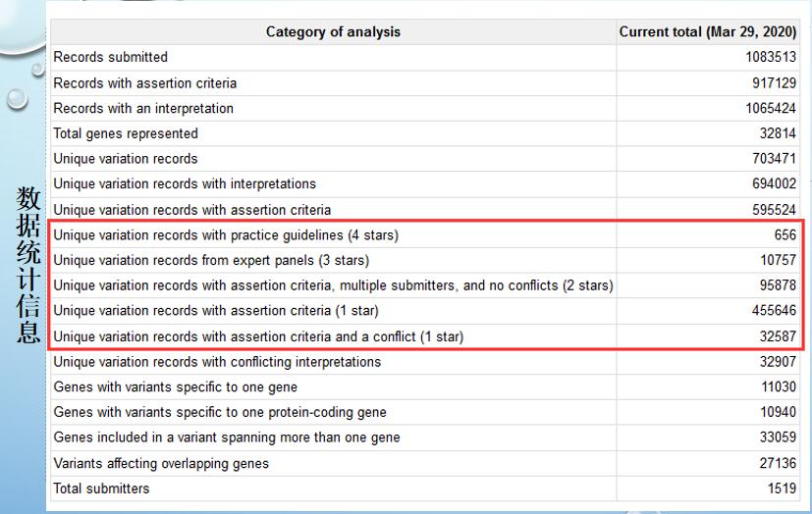Select the "Total genes represented" row
Screen dimensions: 812x514
click(126, 133)
